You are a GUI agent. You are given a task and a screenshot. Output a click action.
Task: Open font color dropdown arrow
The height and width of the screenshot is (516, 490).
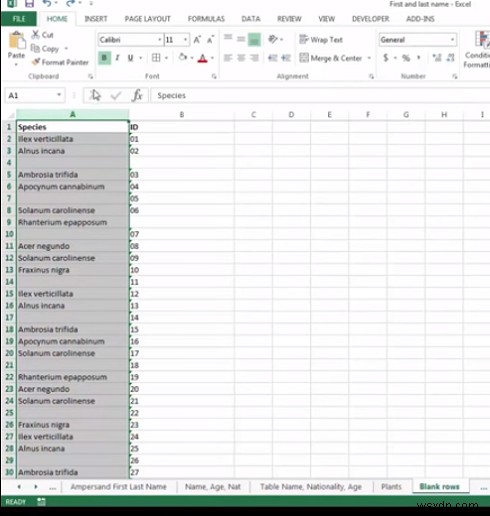tap(212, 58)
